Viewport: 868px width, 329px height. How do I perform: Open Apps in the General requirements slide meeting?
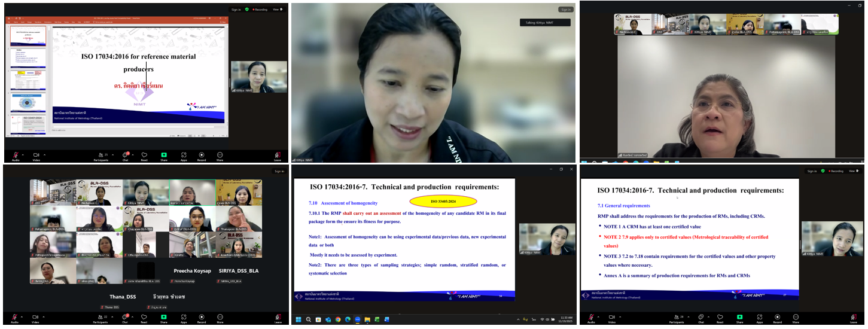[x=760, y=316]
